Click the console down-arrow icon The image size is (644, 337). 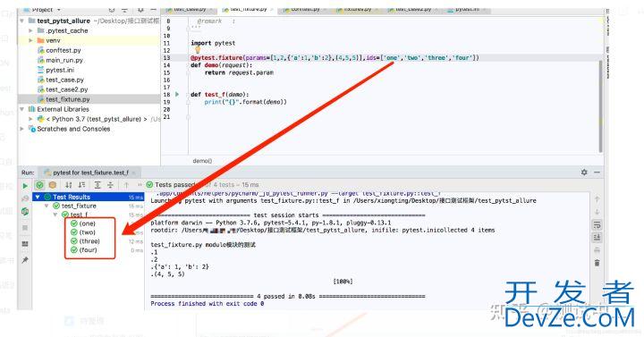click(x=597, y=212)
